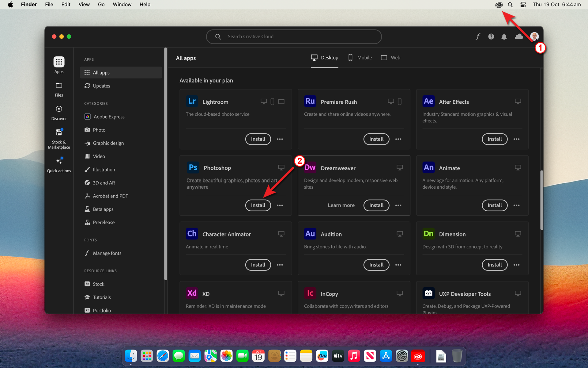Image resolution: width=588 pixels, height=368 pixels.
Task: Click the XD app icon
Action: pyautogui.click(x=192, y=293)
